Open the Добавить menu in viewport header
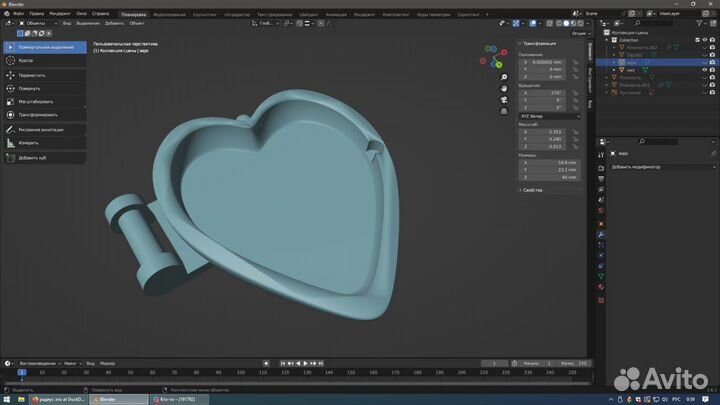The image size is (720, 405). pos(115,23)
